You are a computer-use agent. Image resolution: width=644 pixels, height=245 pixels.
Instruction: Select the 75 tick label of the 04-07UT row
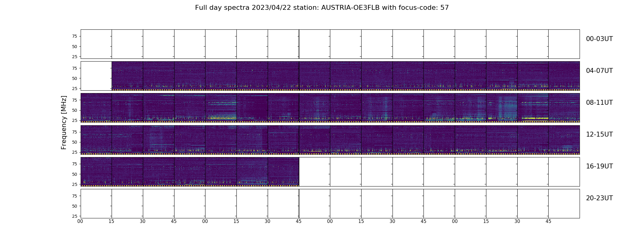click(75, 68)
